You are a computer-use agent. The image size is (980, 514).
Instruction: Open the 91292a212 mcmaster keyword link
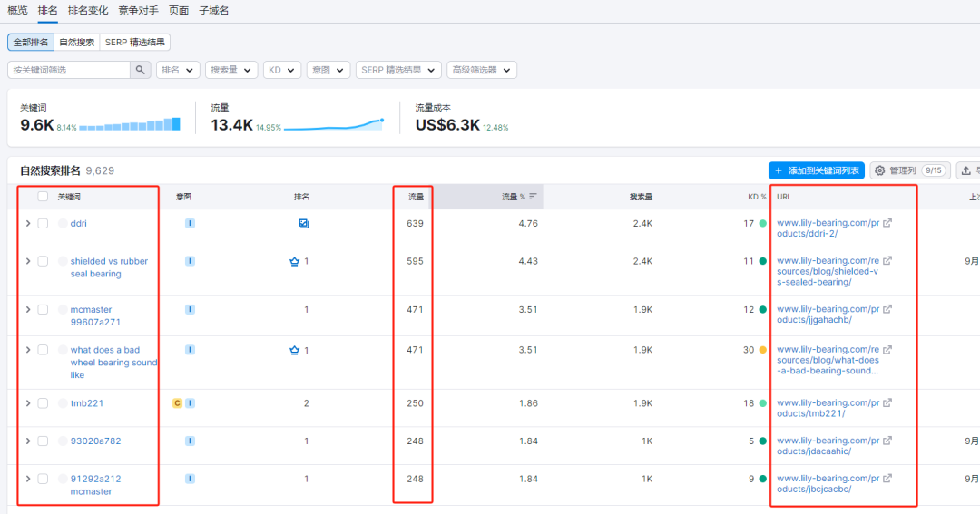click(95, 485)
